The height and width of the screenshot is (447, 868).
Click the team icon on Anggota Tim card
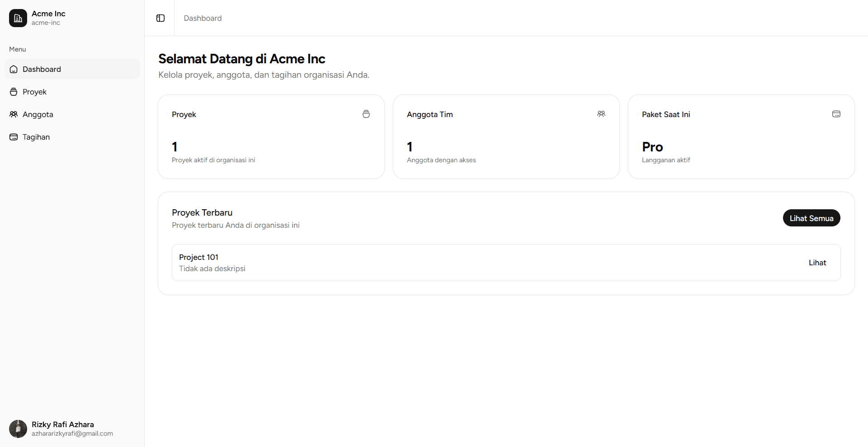coord(601,114)
